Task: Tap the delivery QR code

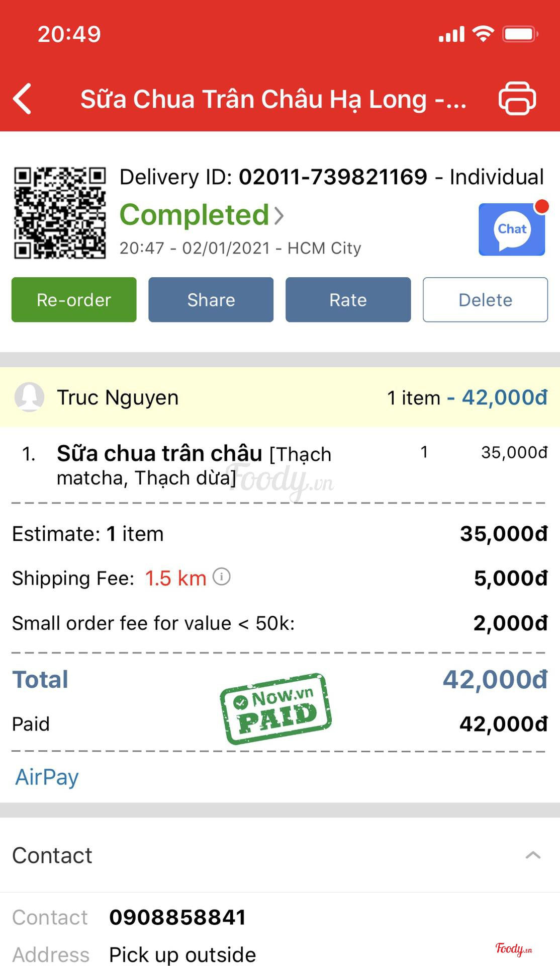Action: click(x=60, y=213)
